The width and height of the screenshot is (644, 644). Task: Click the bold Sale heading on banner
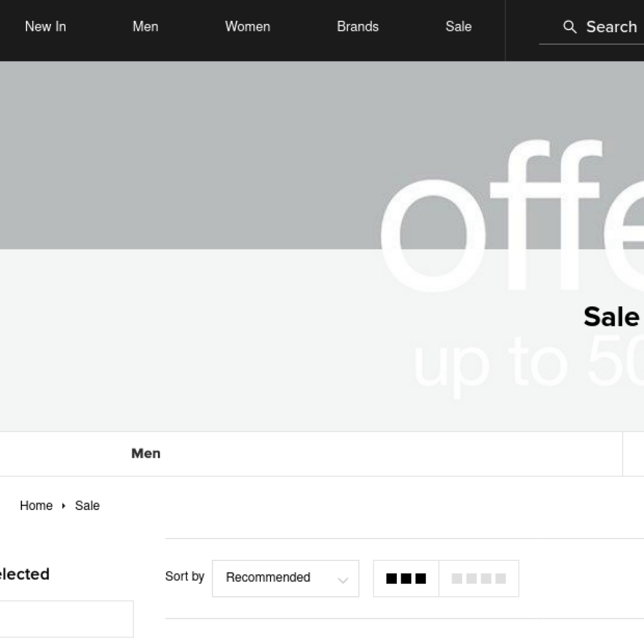[611, 316]
